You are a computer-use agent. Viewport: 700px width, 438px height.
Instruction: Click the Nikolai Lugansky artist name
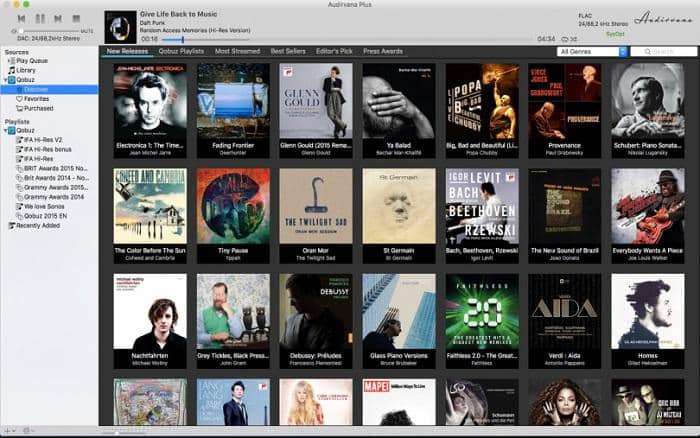[x=647, y=153]
